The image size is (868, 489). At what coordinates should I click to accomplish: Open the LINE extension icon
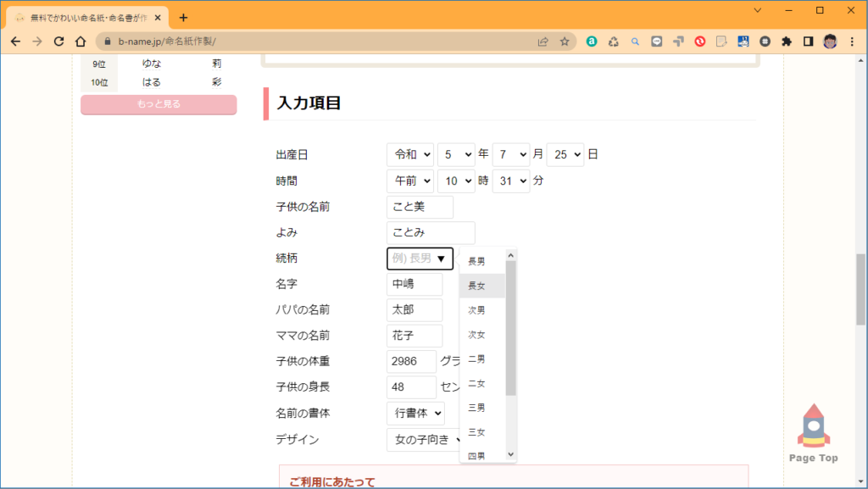coord(657,41)
